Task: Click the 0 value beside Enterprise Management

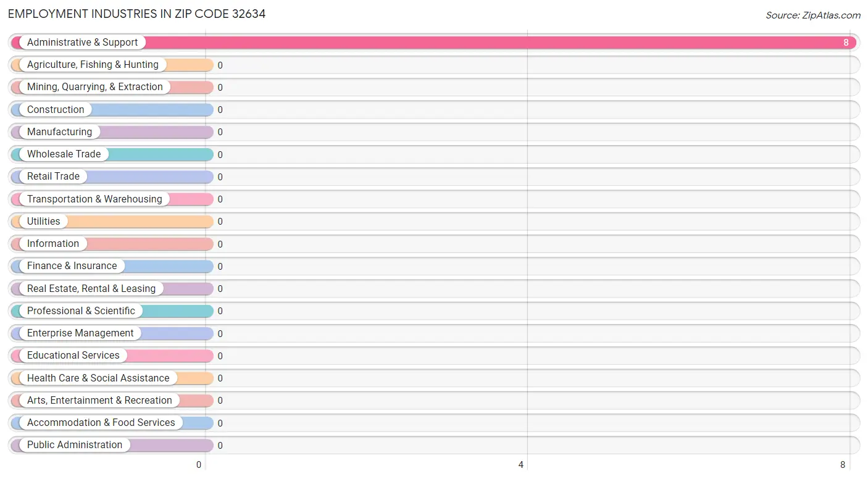Action: pyautogui.click(x=220, y=334)
